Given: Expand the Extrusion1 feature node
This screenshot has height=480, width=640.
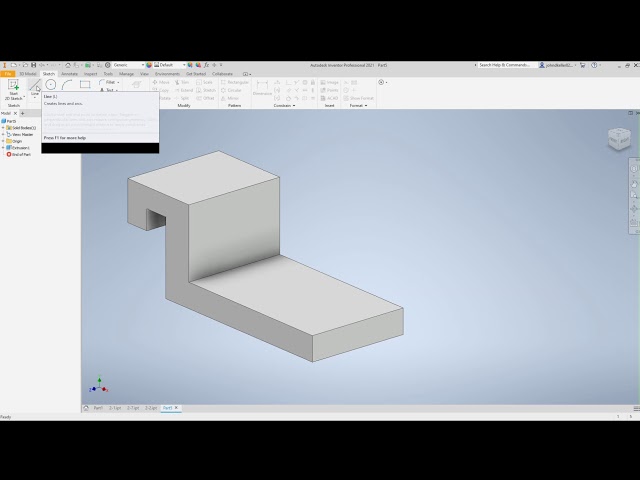Looking at the screenshot, I should point(3,147).
